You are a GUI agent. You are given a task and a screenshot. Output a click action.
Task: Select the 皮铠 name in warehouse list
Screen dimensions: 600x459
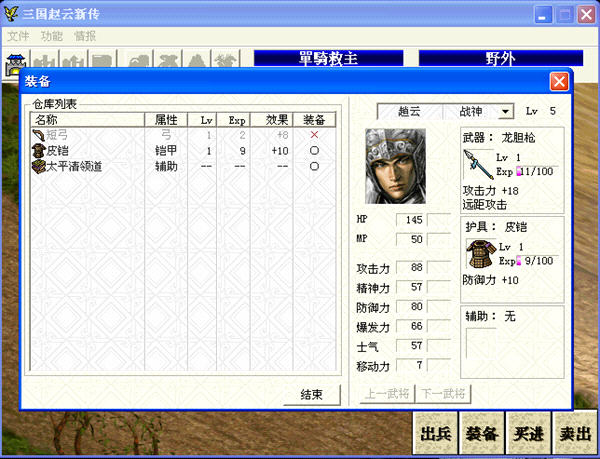tap(57, 151)
